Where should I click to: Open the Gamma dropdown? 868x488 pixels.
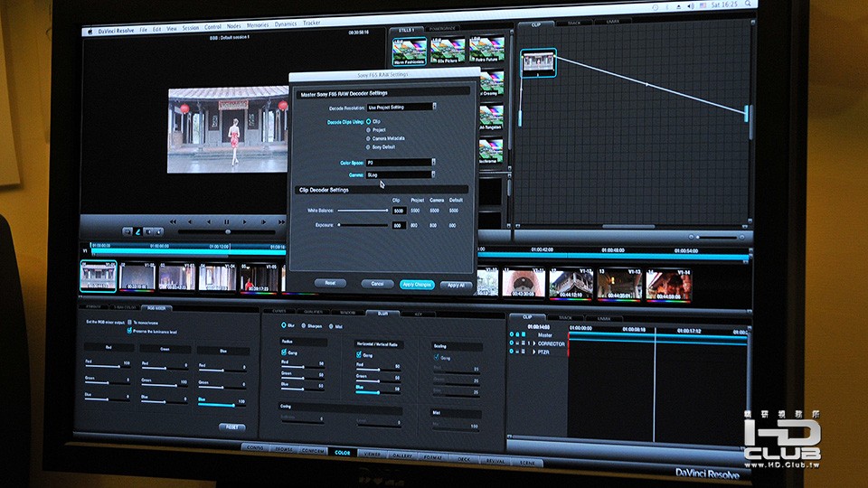coord(401,174)
